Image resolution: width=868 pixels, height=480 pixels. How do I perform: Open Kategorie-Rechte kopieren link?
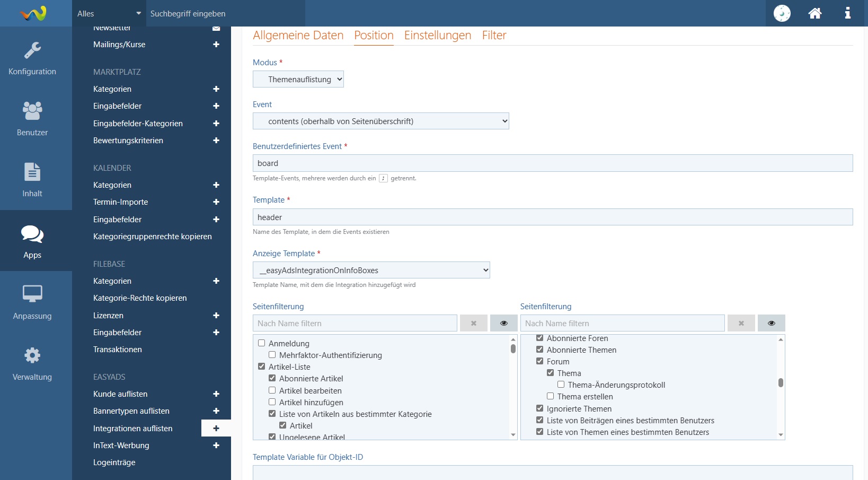[140, 298]
